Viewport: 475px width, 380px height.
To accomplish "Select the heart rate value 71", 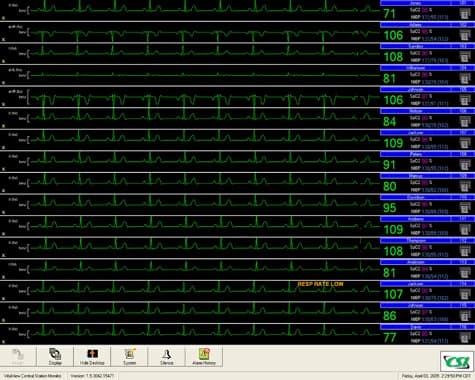I will [389, 14].
